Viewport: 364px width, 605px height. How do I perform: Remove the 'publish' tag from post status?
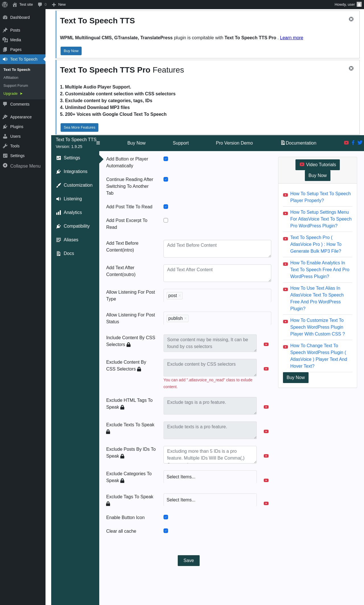(185, 318)
